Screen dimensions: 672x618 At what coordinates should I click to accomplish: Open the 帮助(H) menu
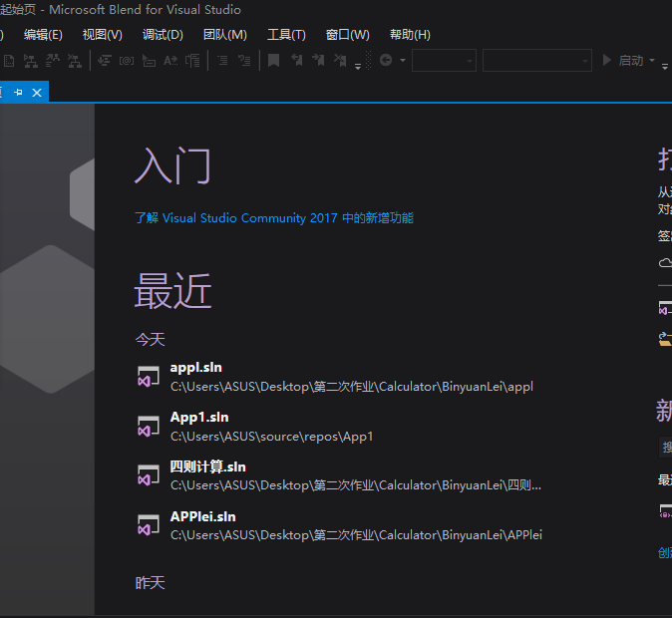click(x=410, y=35)
